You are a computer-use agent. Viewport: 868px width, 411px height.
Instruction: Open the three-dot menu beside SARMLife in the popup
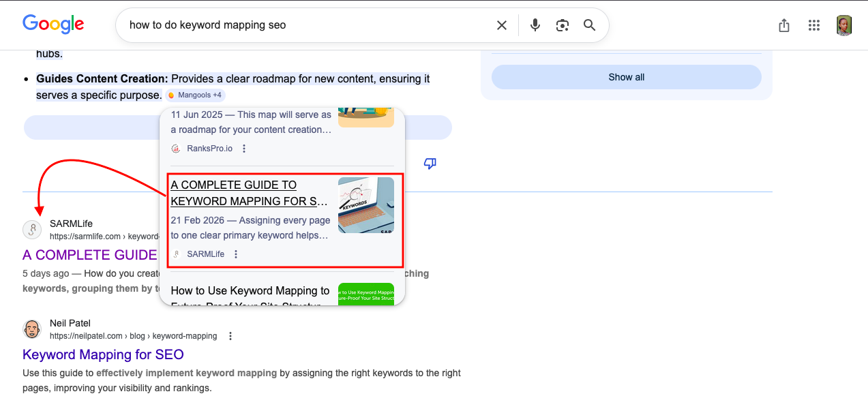(235, 254)
